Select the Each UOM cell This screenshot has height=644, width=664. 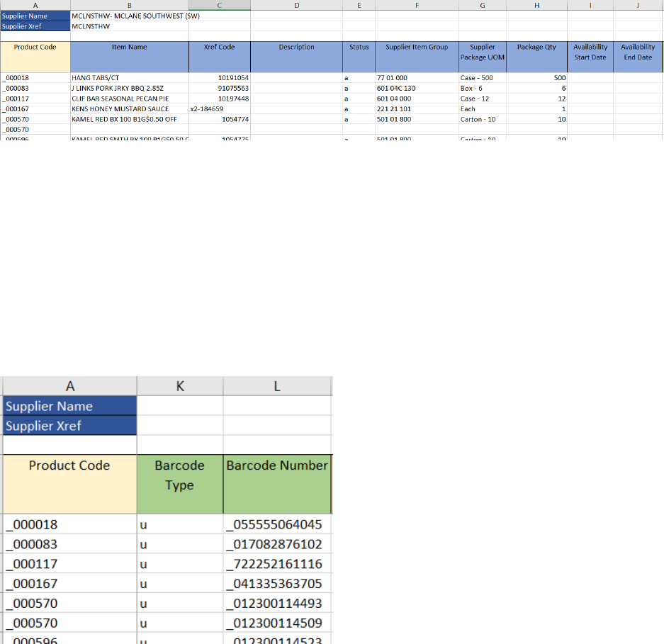[x=483, y=109]
